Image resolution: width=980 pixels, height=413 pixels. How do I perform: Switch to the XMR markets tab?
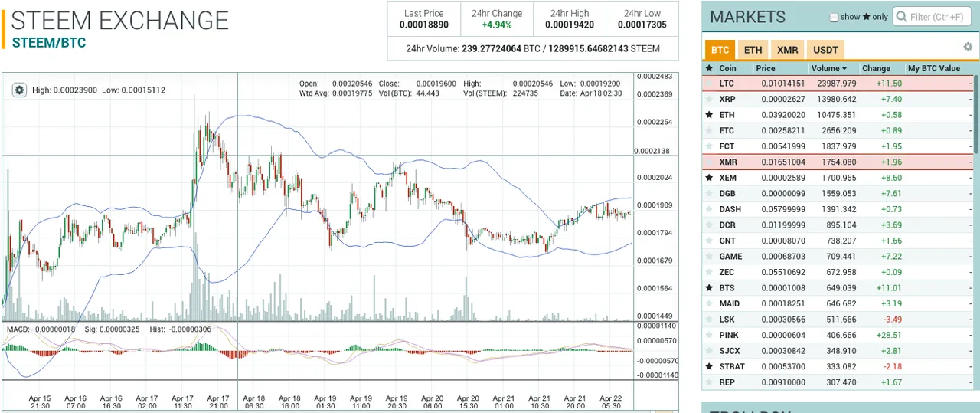(x=787, y=50)
